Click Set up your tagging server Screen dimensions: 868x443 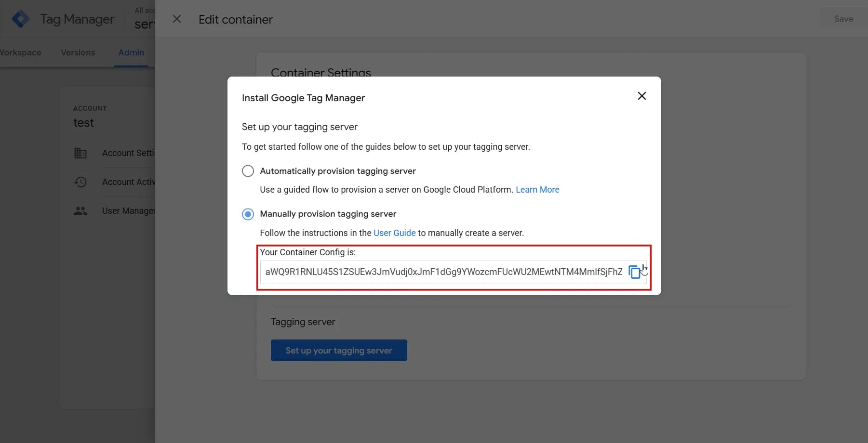coord(339,350)
